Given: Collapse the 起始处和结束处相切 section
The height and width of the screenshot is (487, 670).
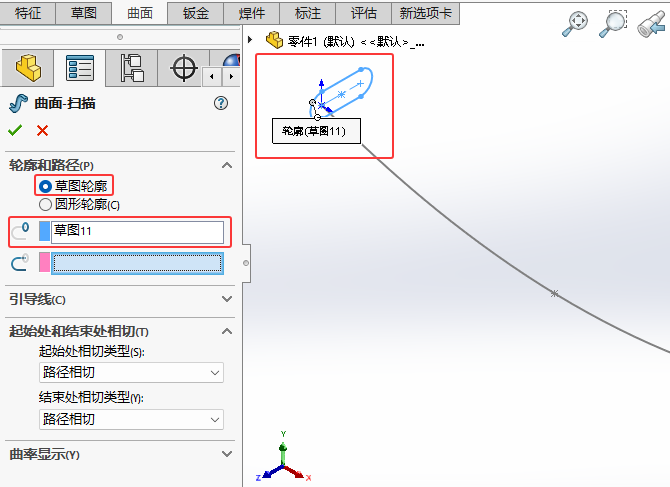Looking at the screenshot, I should [227, 331].
